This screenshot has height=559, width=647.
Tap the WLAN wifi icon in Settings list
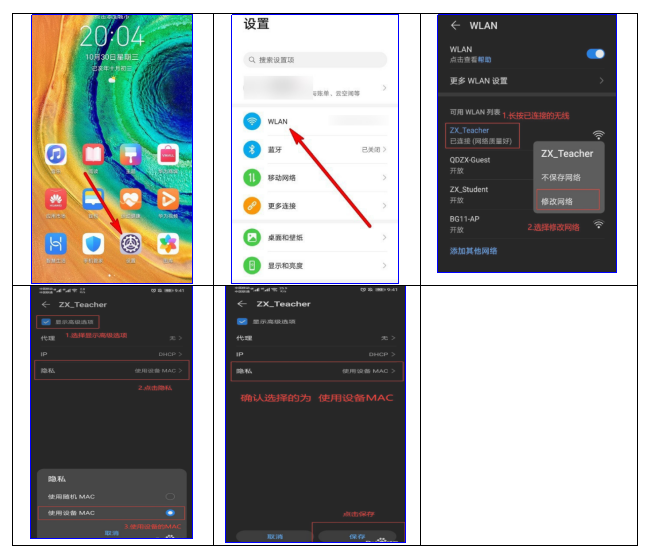click(x=252, y=121)
